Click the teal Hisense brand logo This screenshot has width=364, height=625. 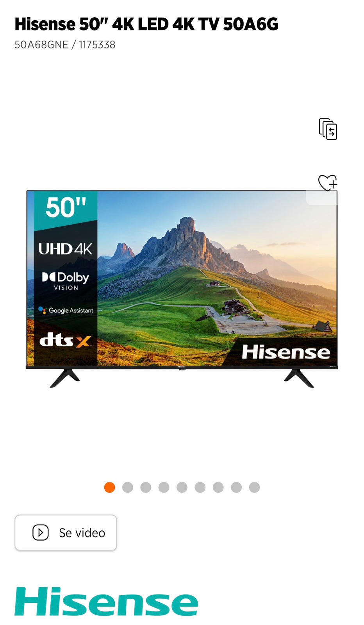pos(106,602)
